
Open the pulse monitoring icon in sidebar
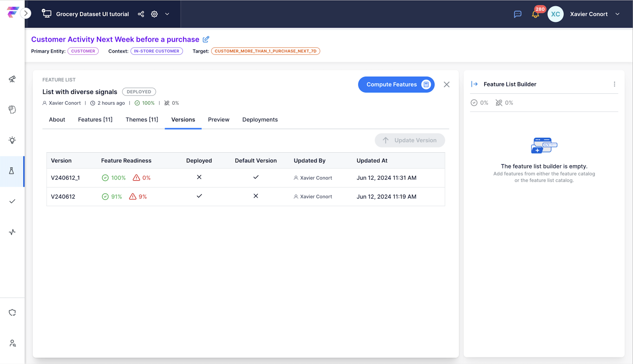12,232
